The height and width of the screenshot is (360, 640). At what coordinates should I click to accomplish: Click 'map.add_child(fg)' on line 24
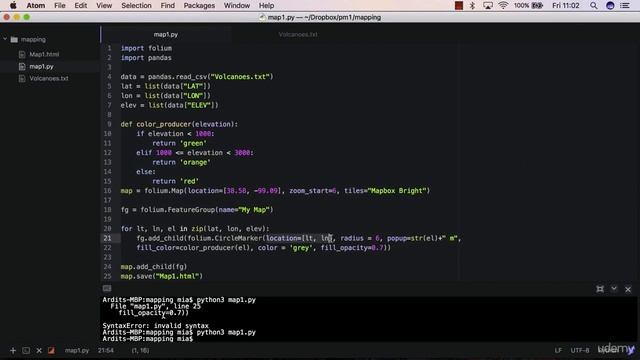tap(154, 267)
